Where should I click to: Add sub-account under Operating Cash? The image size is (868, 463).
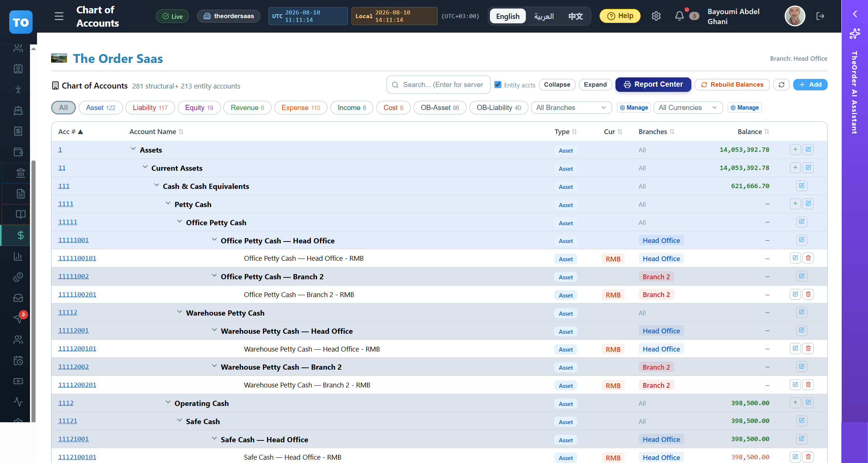click(795, 402)
